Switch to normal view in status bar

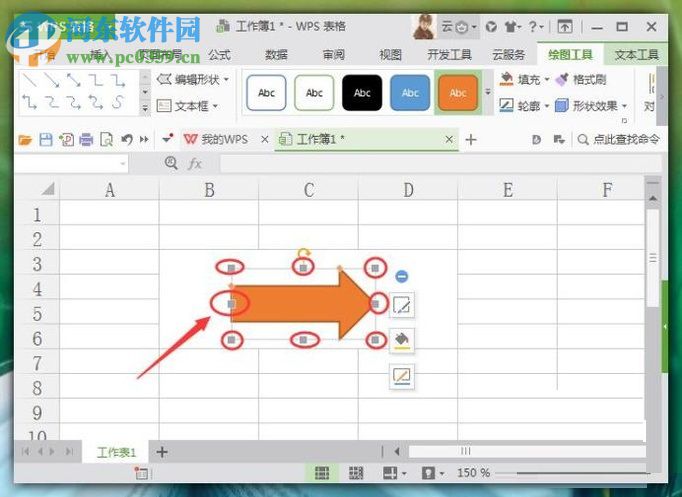click(322, 473)
